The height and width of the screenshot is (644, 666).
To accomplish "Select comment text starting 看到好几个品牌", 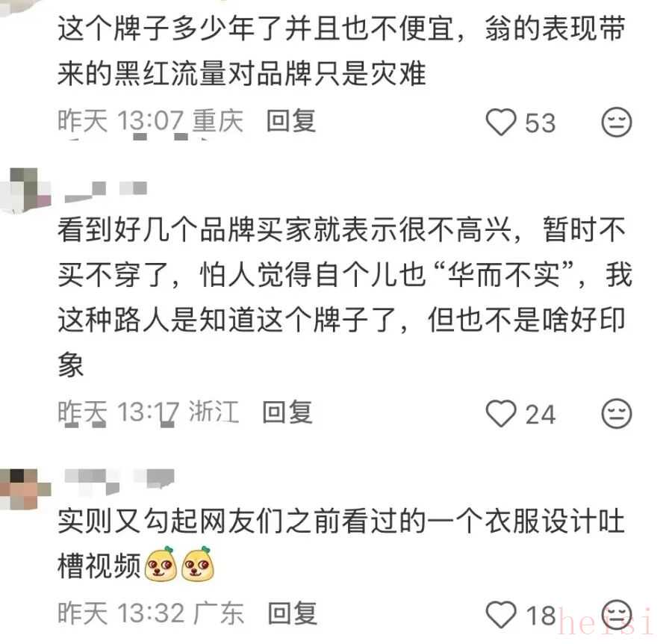I will [x=345, y=297].
